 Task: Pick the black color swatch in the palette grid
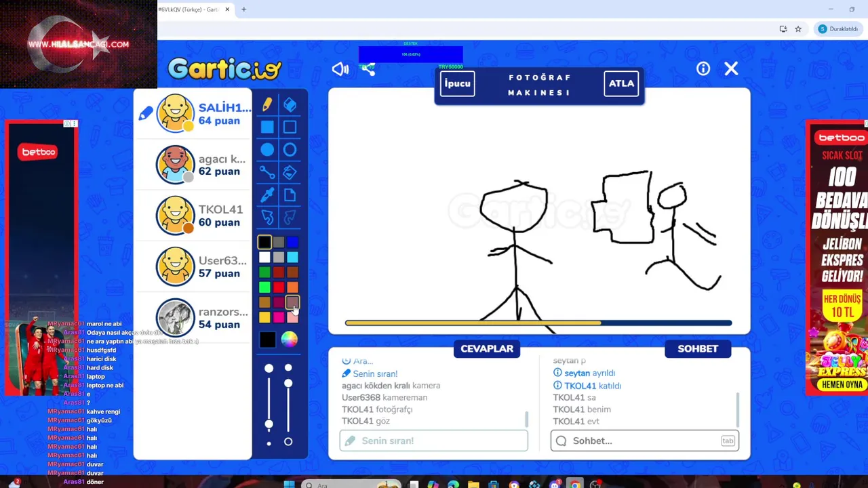click(x=264, y=242)
